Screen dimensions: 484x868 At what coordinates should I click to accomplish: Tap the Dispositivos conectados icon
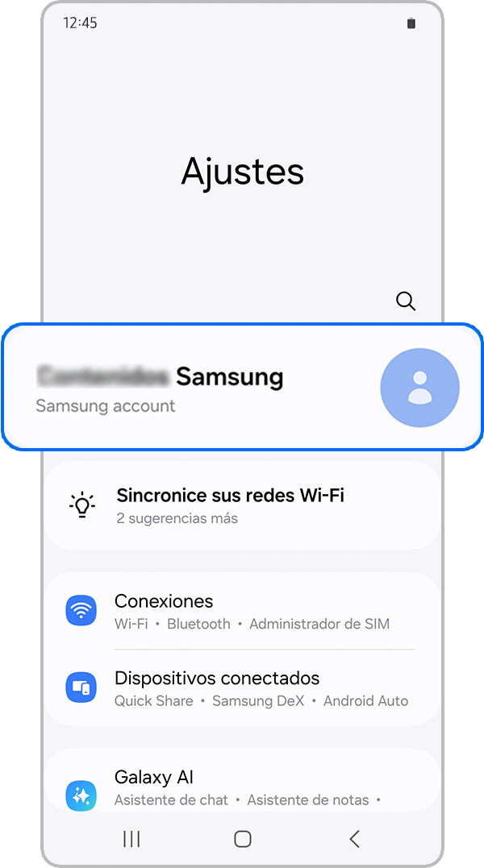(x=81, y=687)
